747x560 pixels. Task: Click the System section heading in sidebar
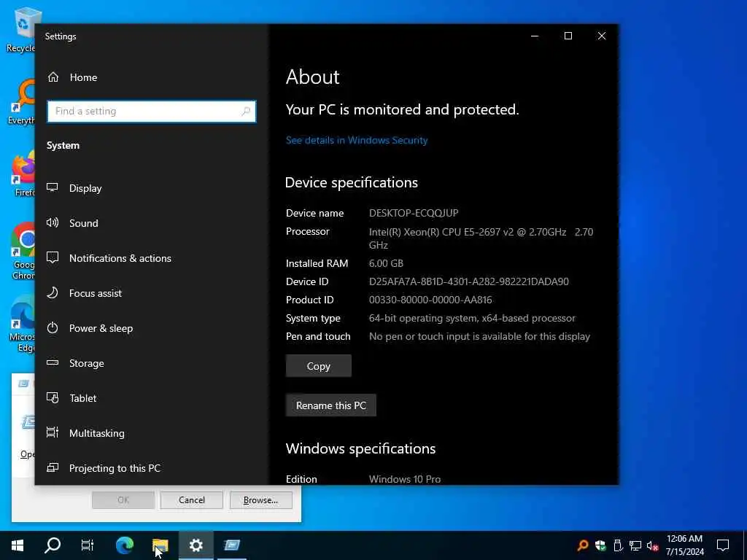click(63, 145)
